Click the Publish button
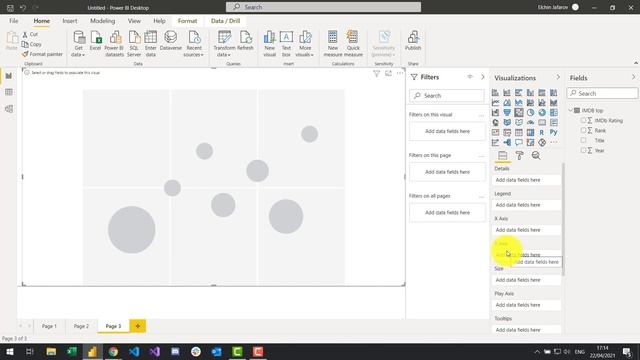 [413, 41]
